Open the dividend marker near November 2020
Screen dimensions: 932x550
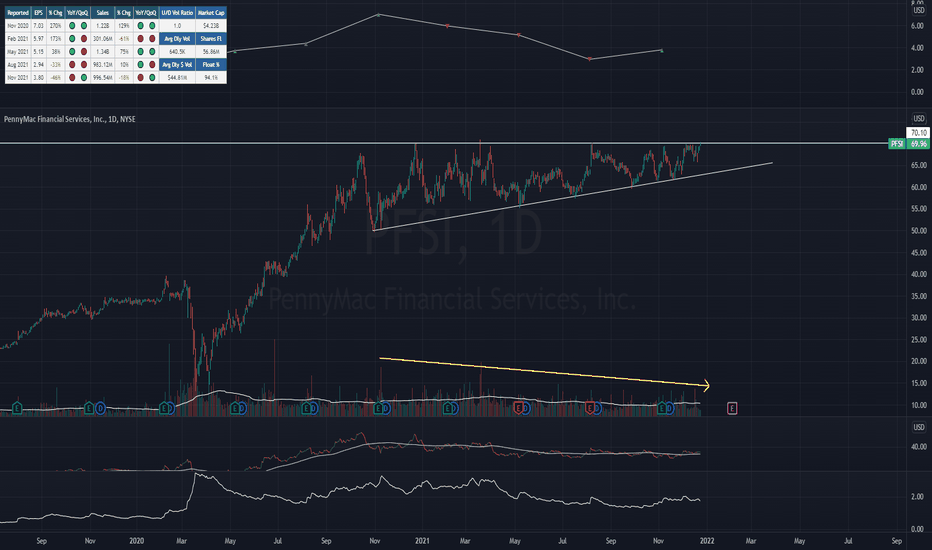[x=386, y=408]
